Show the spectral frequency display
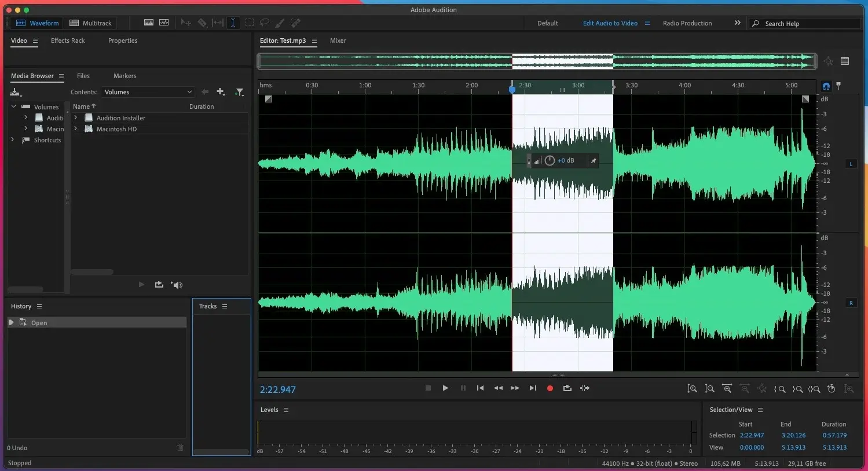This screenshot has height=471, width=868. coord(149,23)
